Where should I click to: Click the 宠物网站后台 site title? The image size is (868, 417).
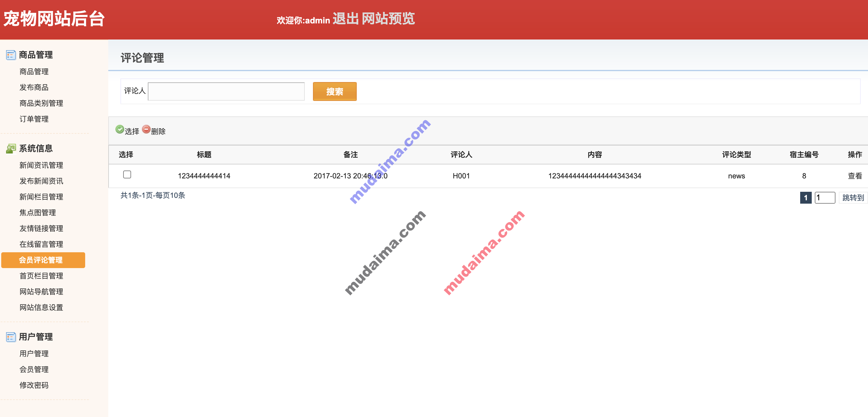pos(54,19)
